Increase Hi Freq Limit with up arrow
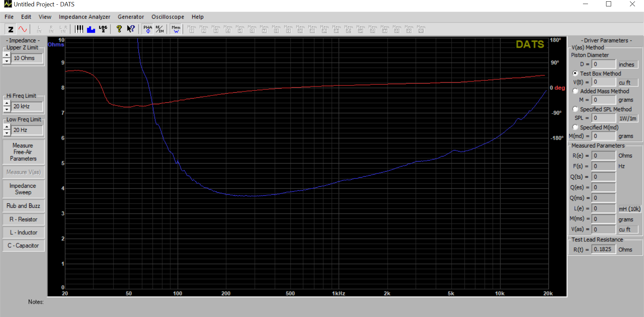The width and height of the screenshot is (644, 317). point(7,103)
